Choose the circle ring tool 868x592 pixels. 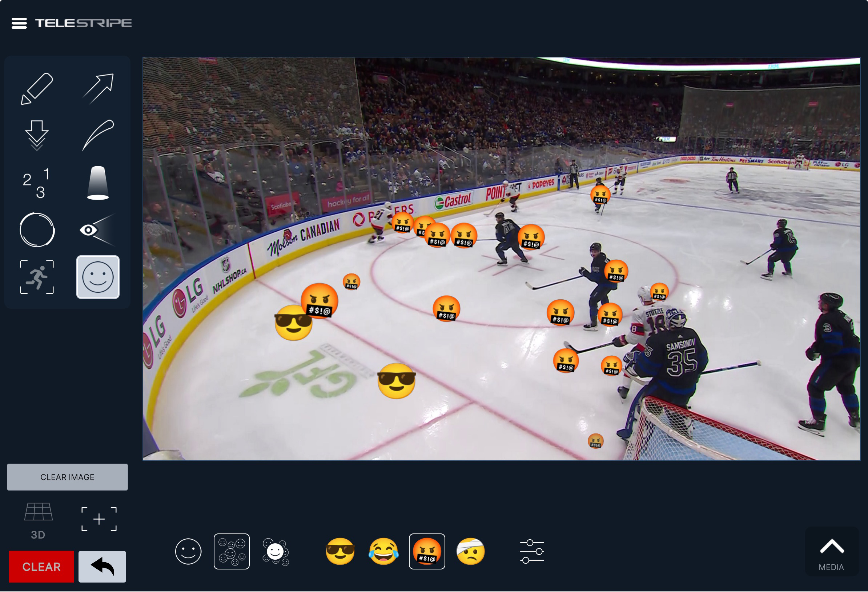37,230
